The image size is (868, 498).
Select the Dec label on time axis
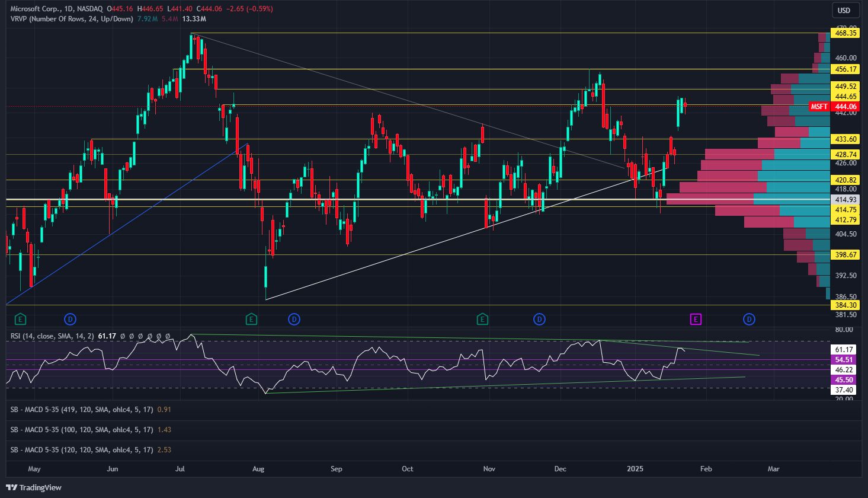[x=560, y=469]
